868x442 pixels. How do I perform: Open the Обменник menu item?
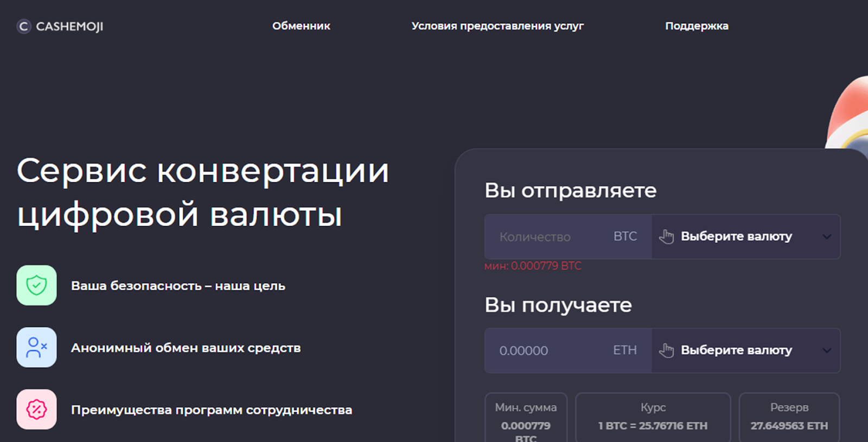tap(301, 26)
